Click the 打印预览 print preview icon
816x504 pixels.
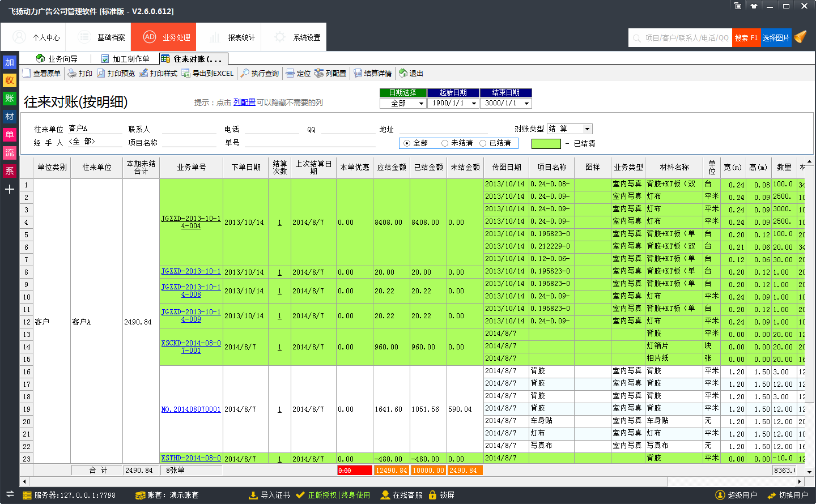click(x=101, y=74)
